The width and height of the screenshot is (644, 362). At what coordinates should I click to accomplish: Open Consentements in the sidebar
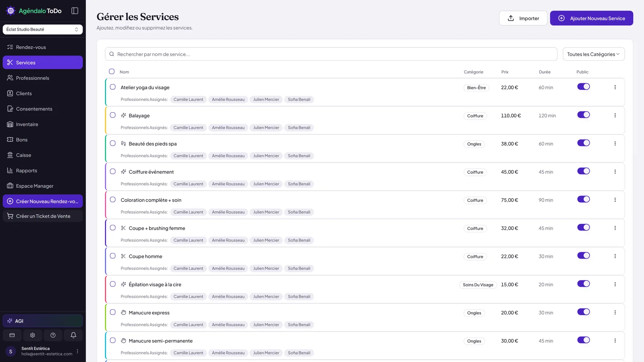[43, 109]
